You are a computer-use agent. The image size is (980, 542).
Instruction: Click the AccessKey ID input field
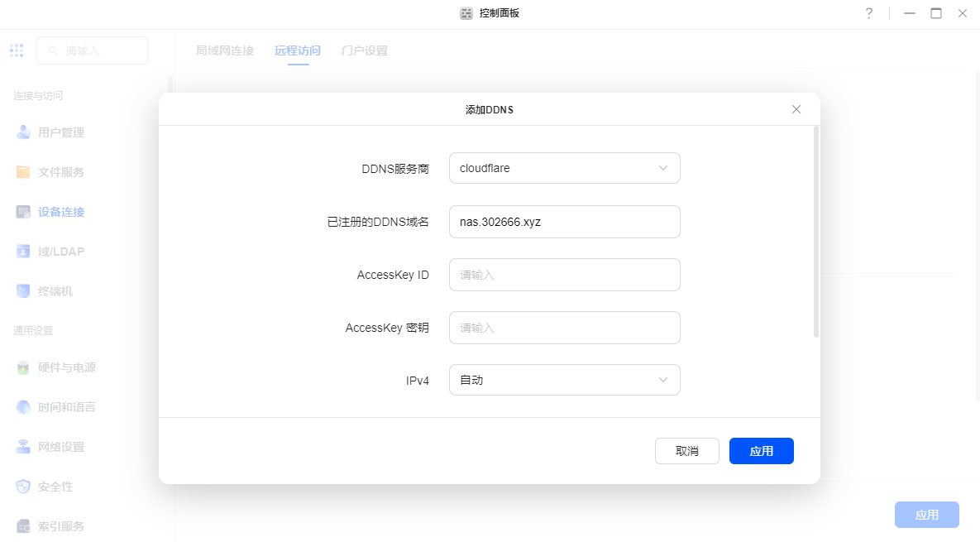pos(564,275)
